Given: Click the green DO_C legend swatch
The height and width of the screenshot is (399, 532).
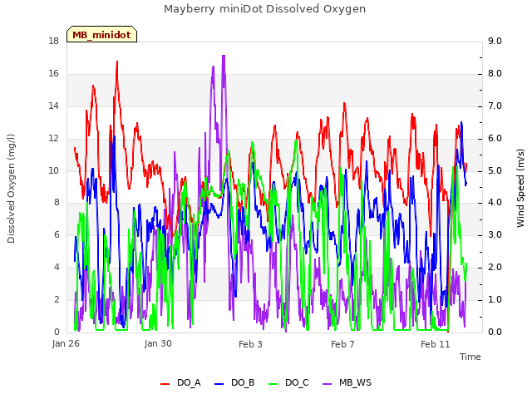Looking at the screenshot, I should (x=273, y=384).
